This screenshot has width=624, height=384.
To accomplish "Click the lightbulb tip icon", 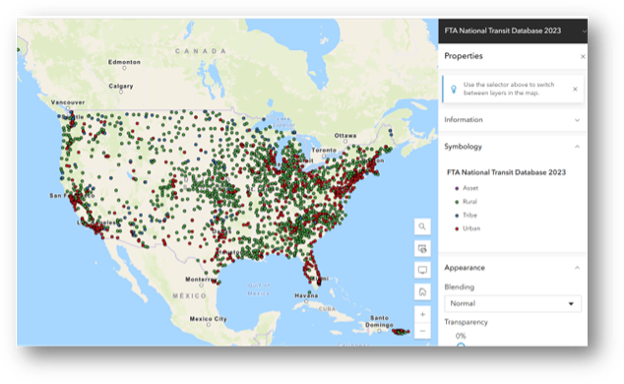I will [453, 89].
